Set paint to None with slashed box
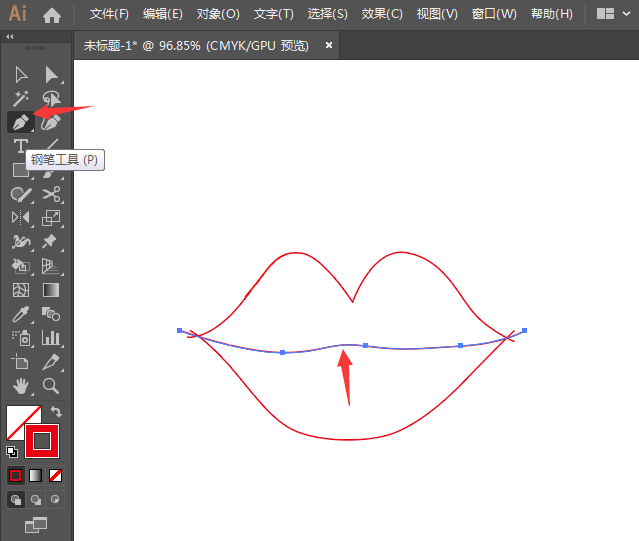This screenshot has width=639, height=541. 56,476
